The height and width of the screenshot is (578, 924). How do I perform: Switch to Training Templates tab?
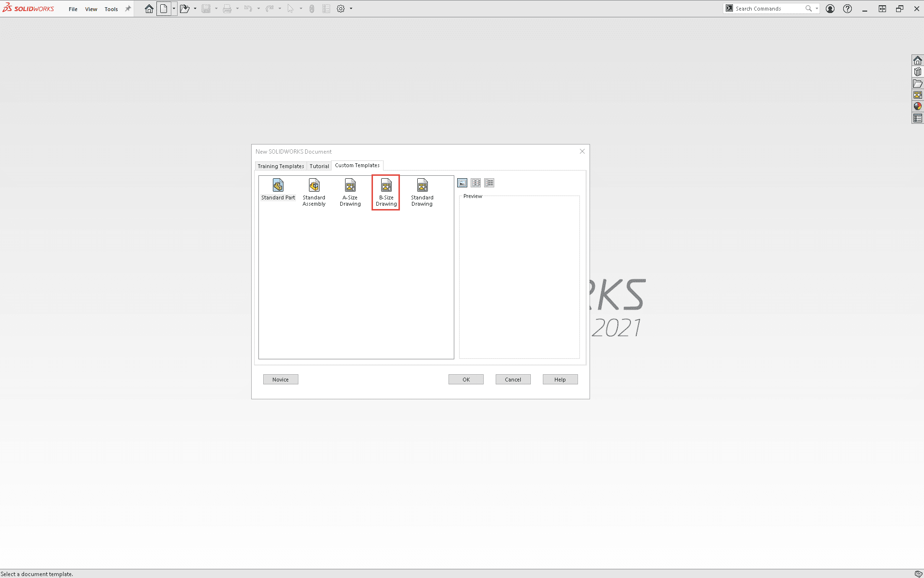pos(280,165)
